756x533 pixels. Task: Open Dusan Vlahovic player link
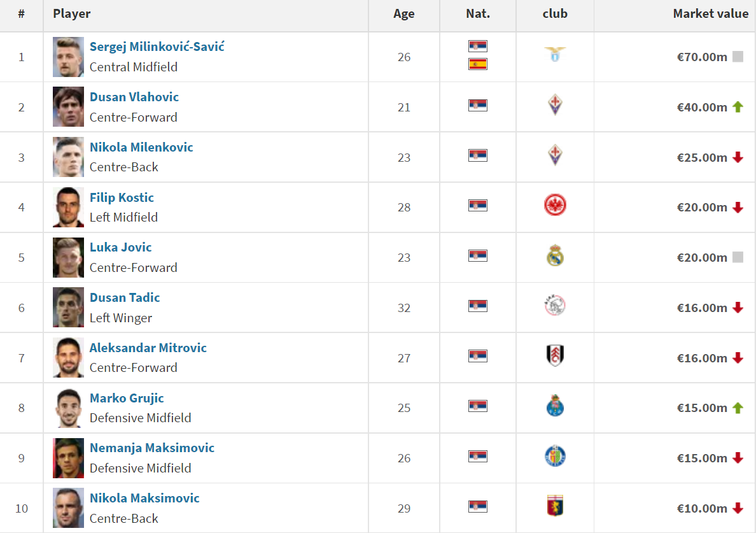pos(134,97)
